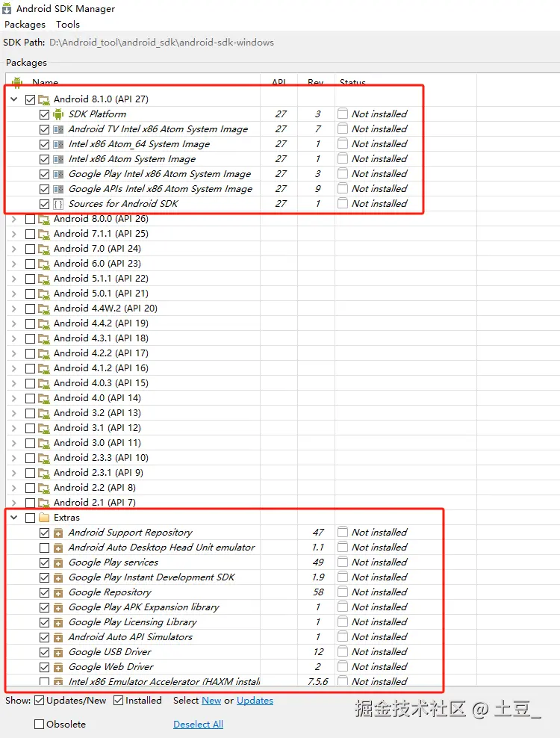The height and width of the screenshot is (738, 560).
Task: Click the Android 8.0.0 (API 26) folder icon
Action: click(x=44, y=220)
